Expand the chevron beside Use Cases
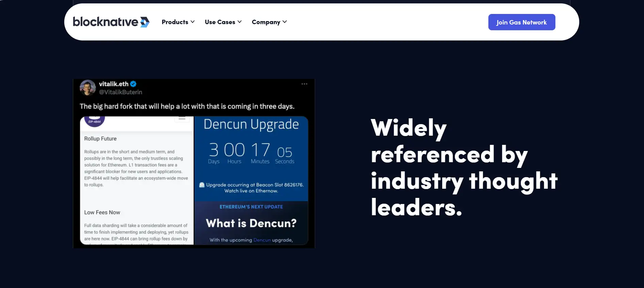Viewport: 644px width, 288px height. 240,22
